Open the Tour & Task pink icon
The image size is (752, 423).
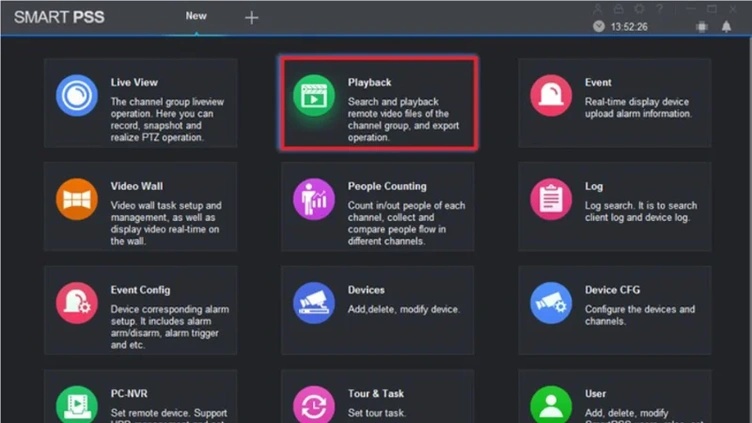point(314,404)
